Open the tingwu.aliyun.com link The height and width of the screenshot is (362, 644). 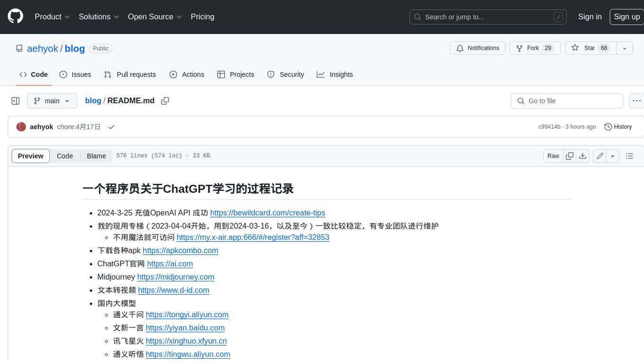[188, 354]
